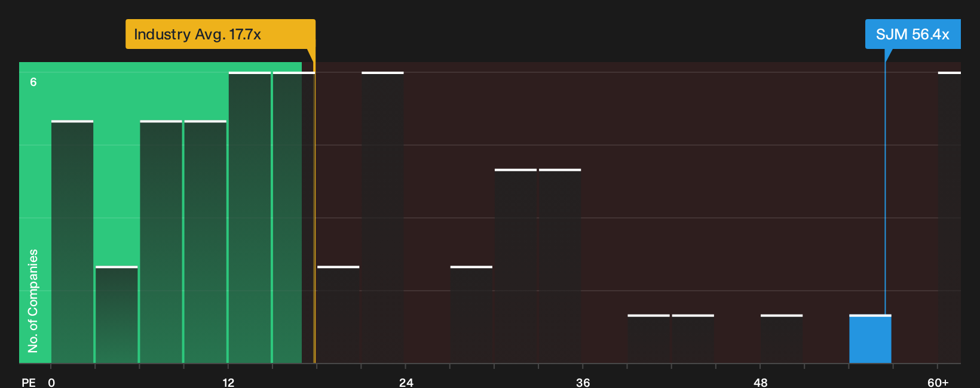Image resolution: width=980 pixels, height=388 pixels.
Task: Select the bar starting at PE 48
Action: click(782, 339)
